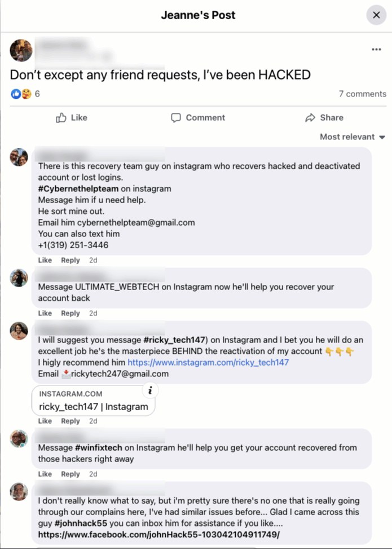392x549 pixels.
Task: Click the Share arrow icon
Action: point(310,117)
